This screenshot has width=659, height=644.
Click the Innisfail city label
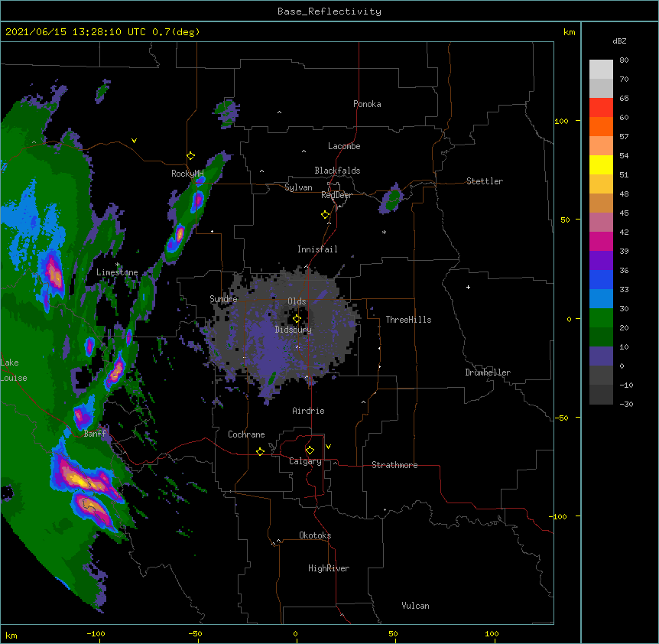(317, 249)
